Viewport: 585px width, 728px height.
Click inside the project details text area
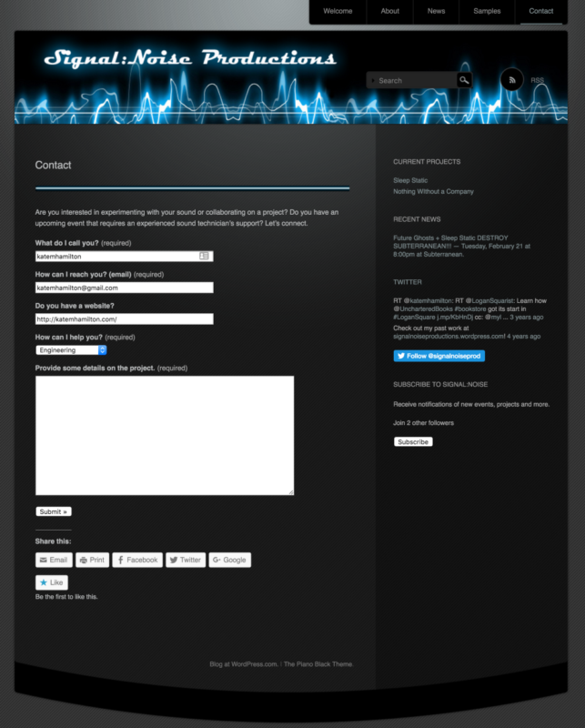click(165, 435)
